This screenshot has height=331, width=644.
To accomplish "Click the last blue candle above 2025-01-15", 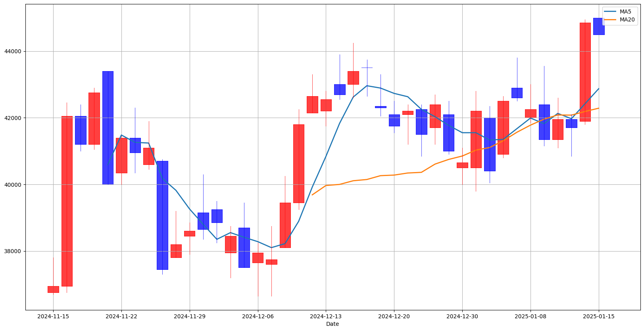I will 599,26.
